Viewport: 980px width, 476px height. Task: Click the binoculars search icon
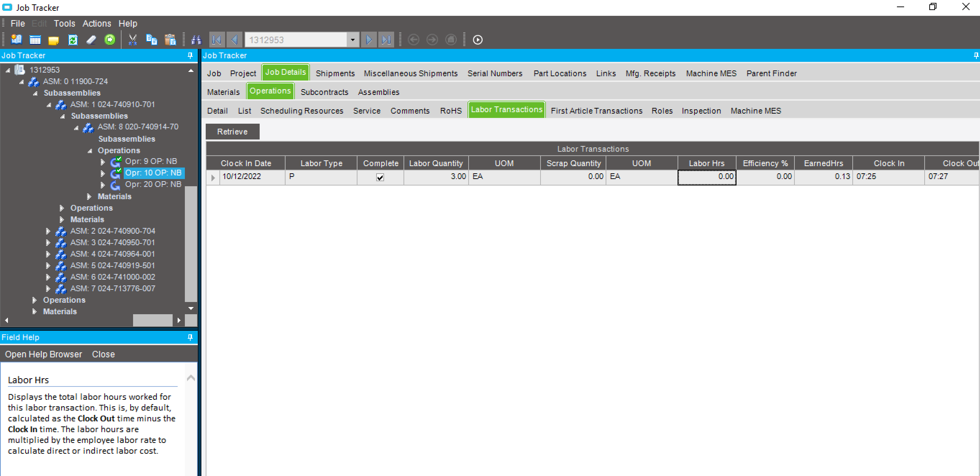coord(196,40)
